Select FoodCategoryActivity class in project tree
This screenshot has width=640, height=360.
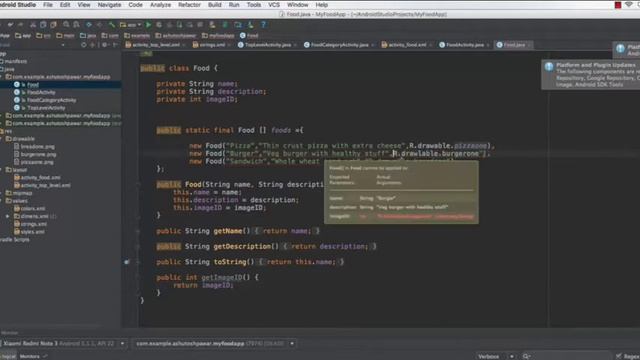tap(51, 100)
